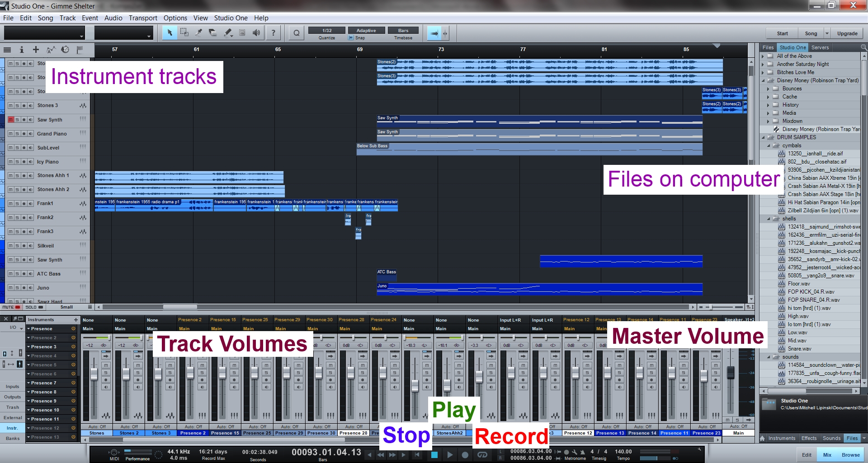Open the Timebase Bars dropdown
The height and width of the screenshot is (463, 868).
[x=402, y=30]
